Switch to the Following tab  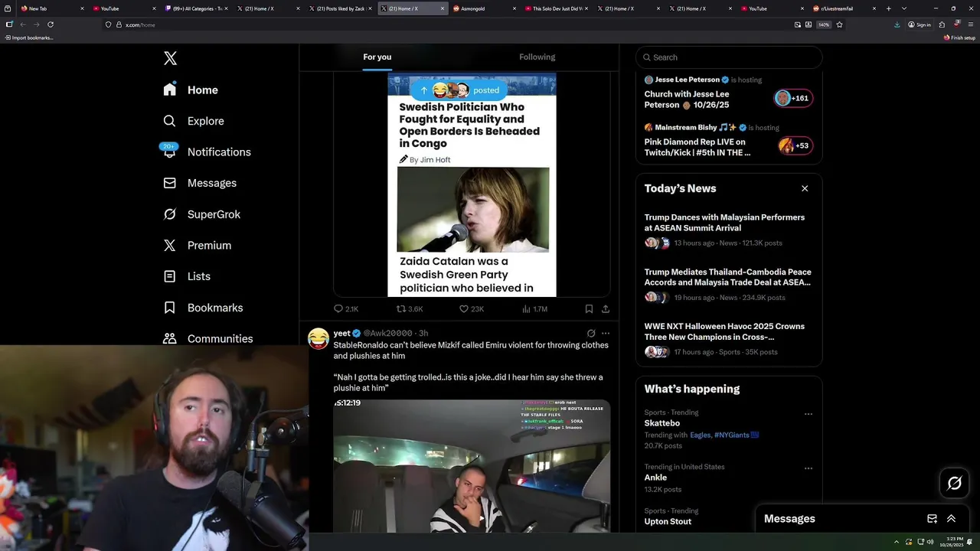[x=537, y=57]
